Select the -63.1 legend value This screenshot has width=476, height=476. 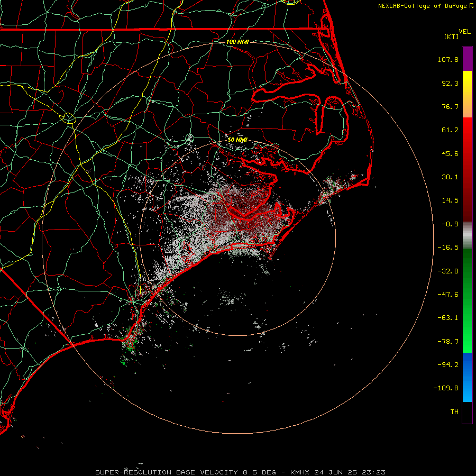tap(448, 318)
